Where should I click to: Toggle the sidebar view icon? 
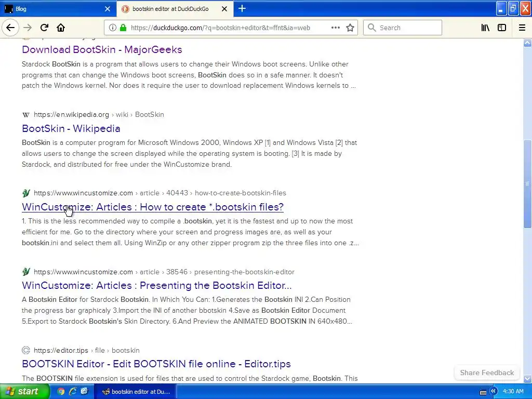pyautogui.click(x=502, y=28)
